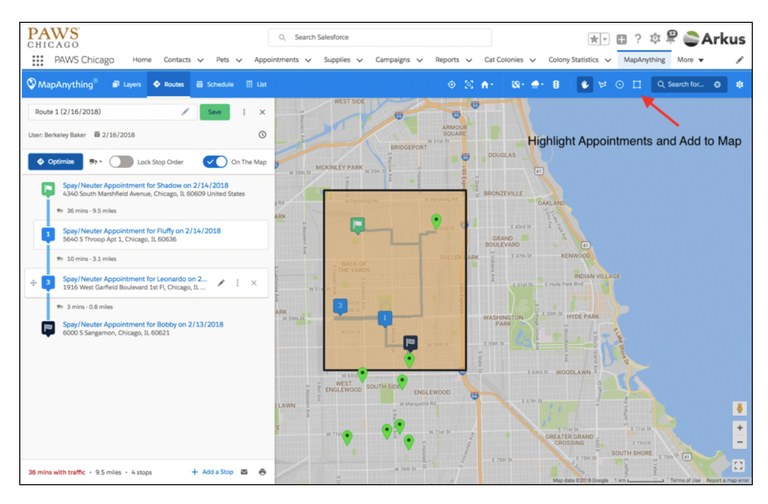This screenshot has width=768, height=504.
Task: Open Spay/Neuter Appointment for Bobby link
Action: point(143,324)
